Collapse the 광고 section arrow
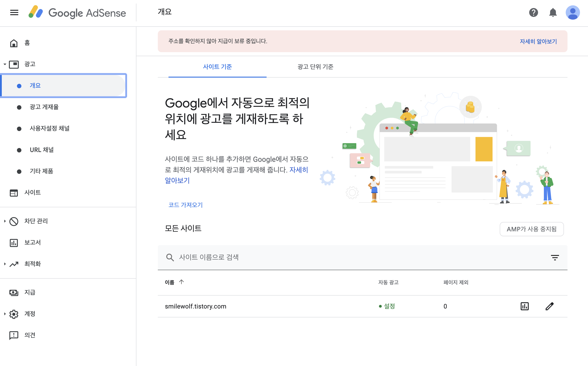Viewport: 588px width, 366px height. pyautogui.click(x=5, y=64)
